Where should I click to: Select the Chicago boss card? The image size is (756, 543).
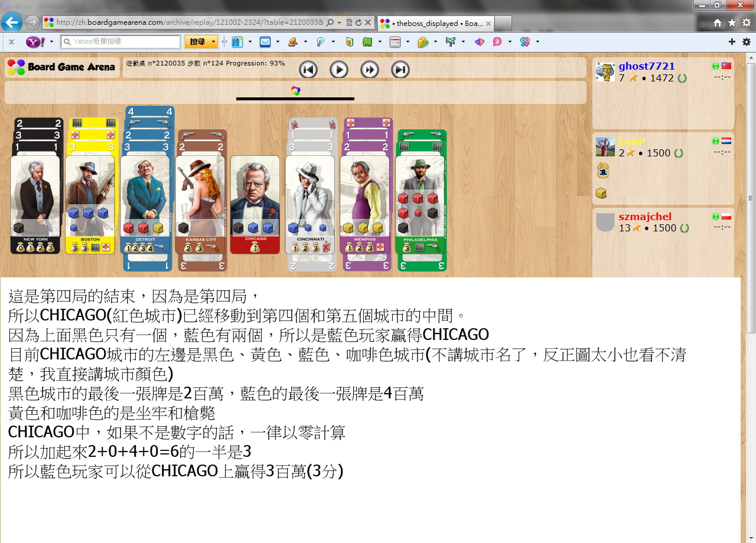[x=255, y=204]
